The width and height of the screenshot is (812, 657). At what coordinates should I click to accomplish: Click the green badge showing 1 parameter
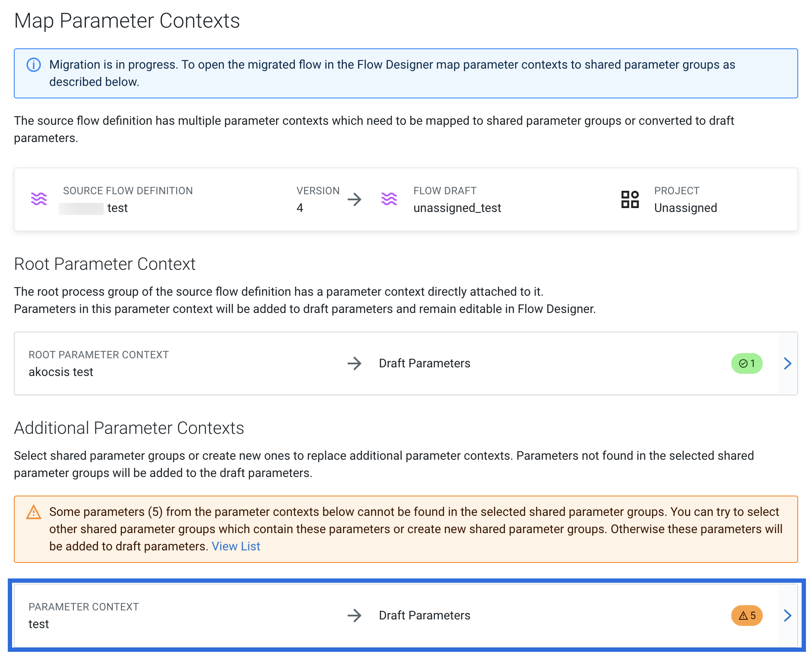pos(747,363)
